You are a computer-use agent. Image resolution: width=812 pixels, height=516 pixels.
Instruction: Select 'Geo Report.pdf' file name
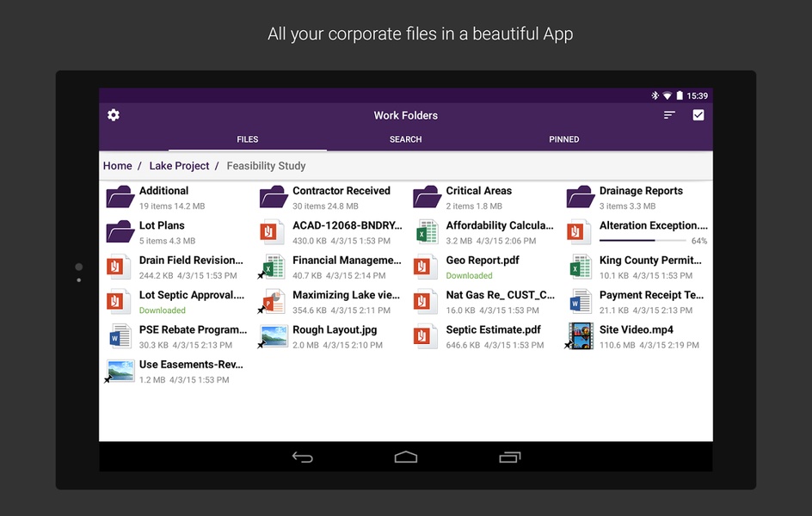482,260
